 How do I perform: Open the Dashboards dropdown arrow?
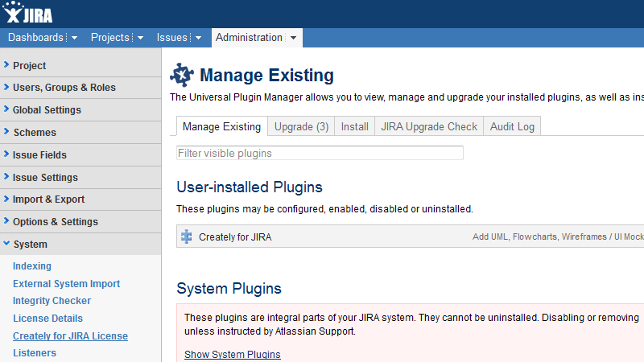[74, 38]
